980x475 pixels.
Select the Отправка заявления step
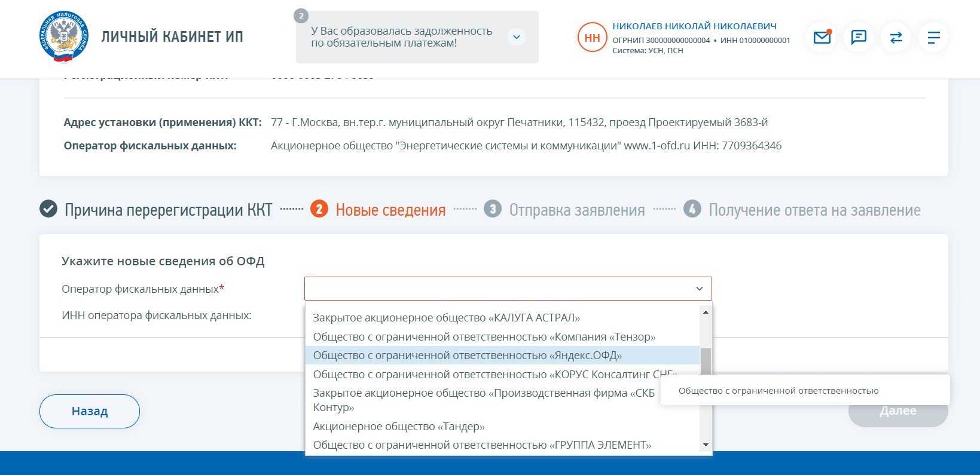[577, 210]
